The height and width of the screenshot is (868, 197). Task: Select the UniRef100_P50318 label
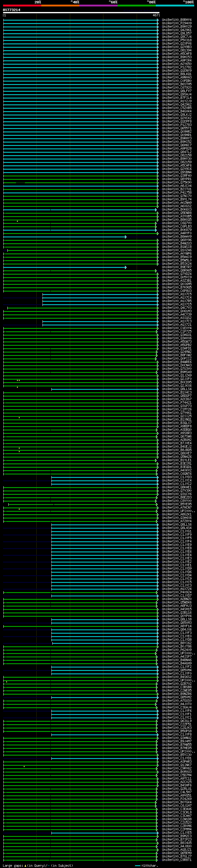click(176, 40)
